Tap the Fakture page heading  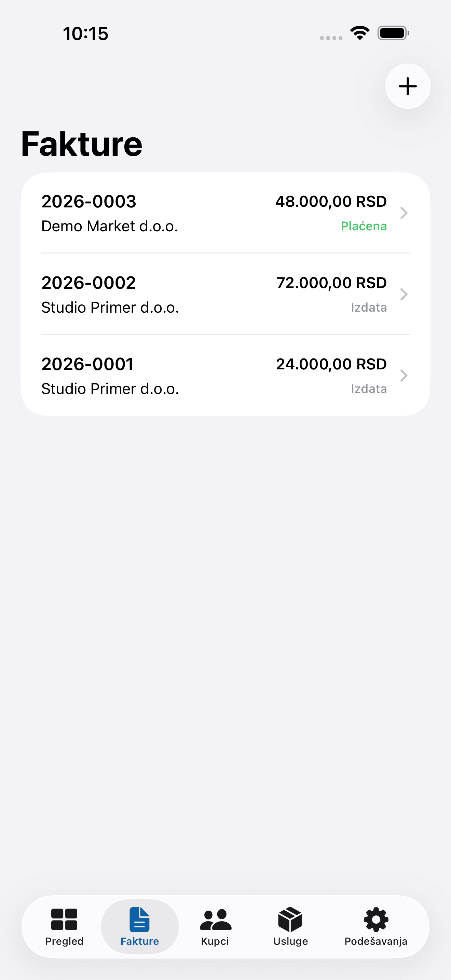81,144
